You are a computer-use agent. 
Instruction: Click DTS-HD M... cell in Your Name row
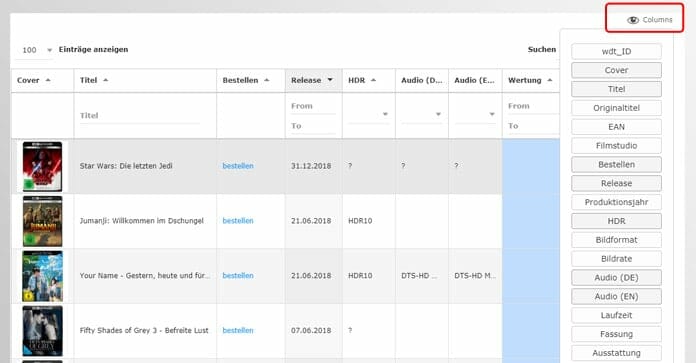point(475,276)
